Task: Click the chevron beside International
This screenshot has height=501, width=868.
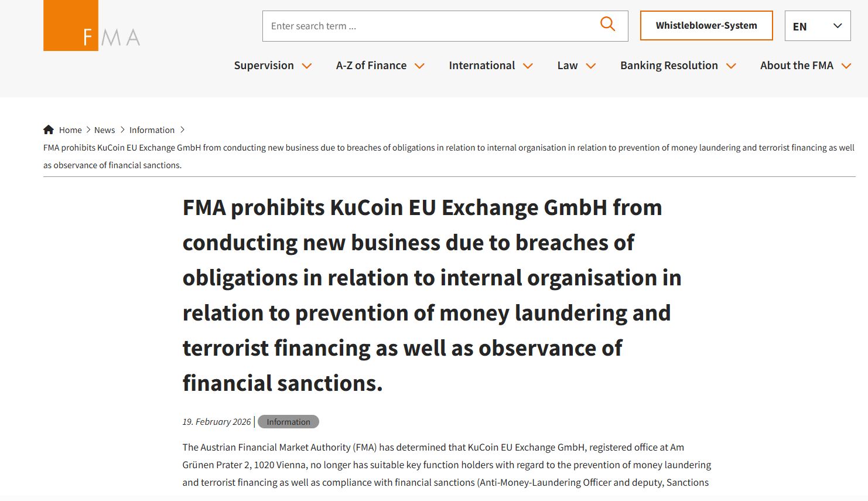Action: pos(528,66)
